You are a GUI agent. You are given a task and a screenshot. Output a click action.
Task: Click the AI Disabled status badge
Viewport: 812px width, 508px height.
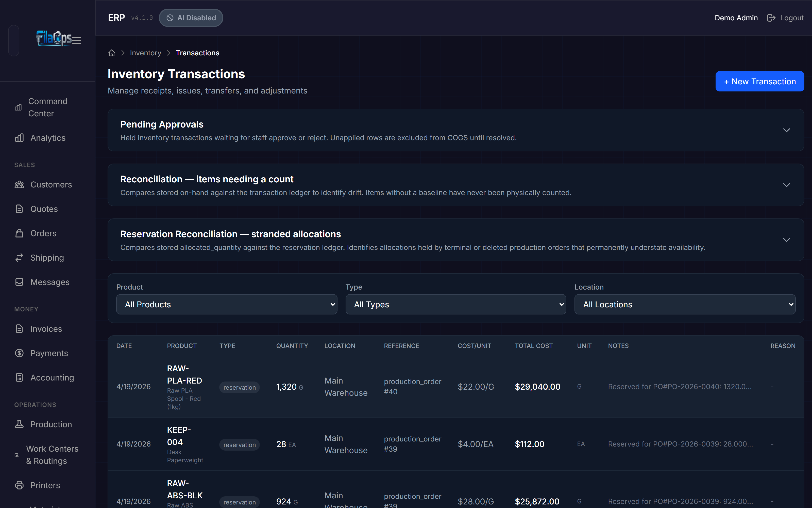click(191, 18)
